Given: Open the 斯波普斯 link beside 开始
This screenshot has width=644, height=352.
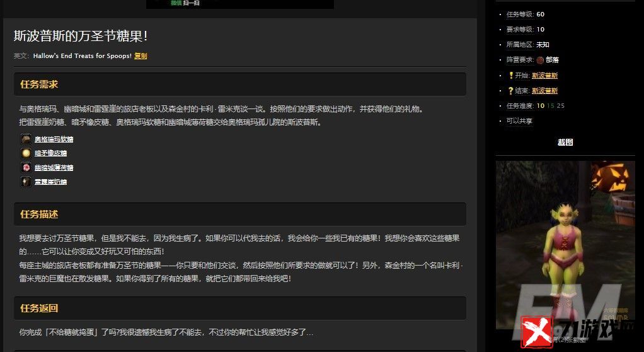Looking at the screenshot, I should click(544, 75).
